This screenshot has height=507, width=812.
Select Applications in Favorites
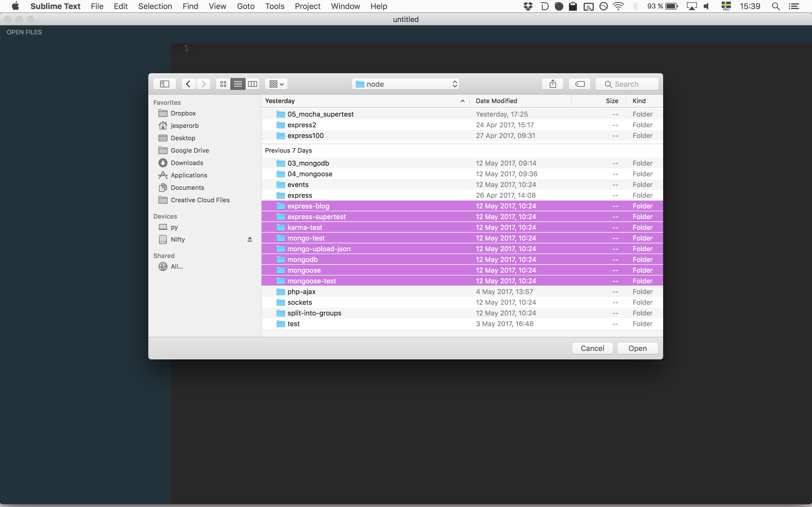[x=189, y=175]
